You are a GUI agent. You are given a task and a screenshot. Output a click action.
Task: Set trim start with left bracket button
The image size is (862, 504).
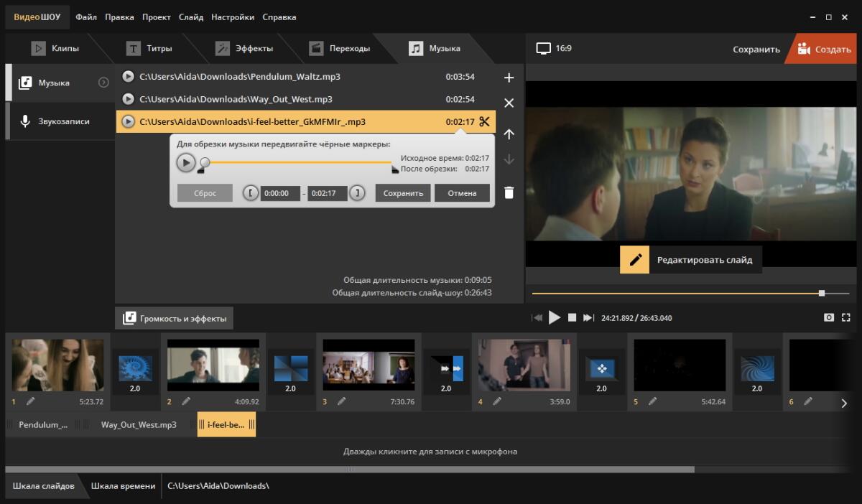tap(250, 193)
